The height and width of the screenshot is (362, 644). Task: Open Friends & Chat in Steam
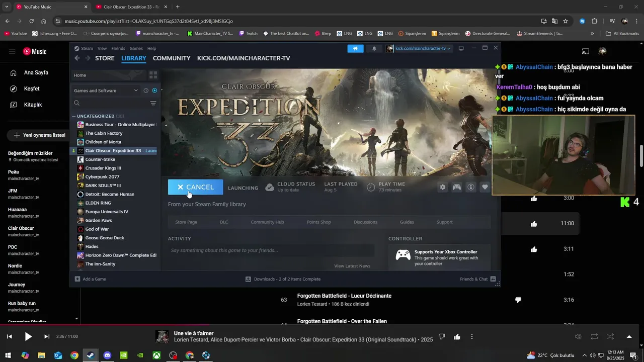point(477,279)
